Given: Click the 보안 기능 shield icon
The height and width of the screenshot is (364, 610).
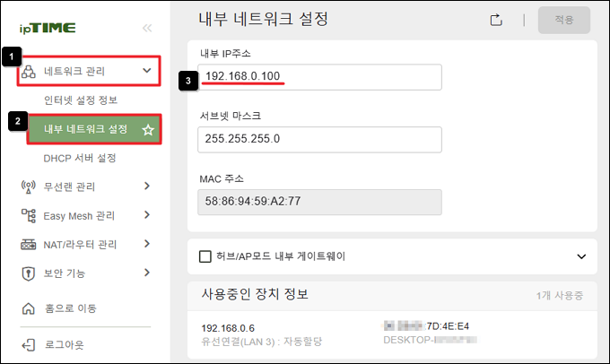Looking at the screenshot, I should [28, 273].
